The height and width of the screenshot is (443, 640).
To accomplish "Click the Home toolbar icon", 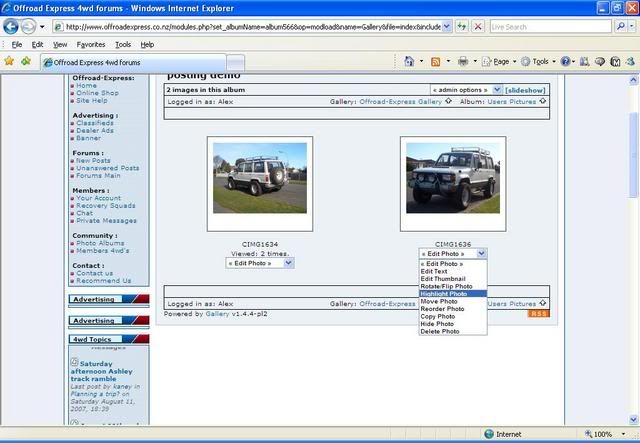I will tap(409, 62).
